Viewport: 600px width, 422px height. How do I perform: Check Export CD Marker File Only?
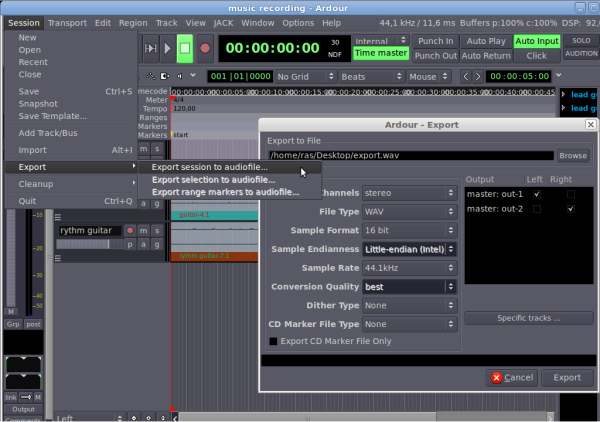tap(273, 341)
